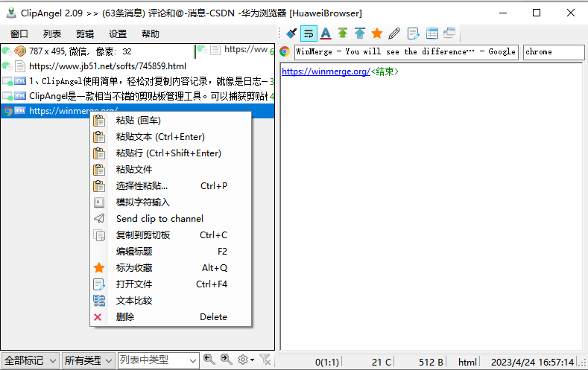Screen dimensions: 588x370
Task: Choose 粘贴文件 from context menu
Action: [x=171, y=170]
